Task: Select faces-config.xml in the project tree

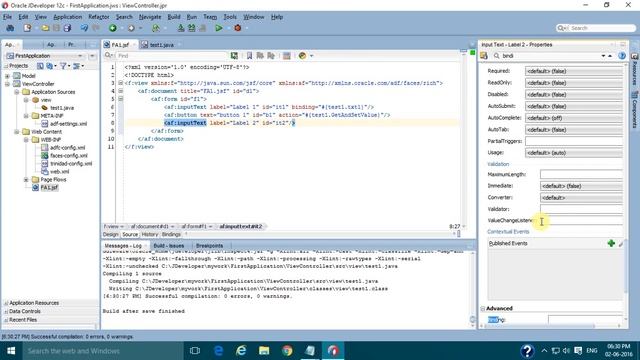Action: [69, 156]
